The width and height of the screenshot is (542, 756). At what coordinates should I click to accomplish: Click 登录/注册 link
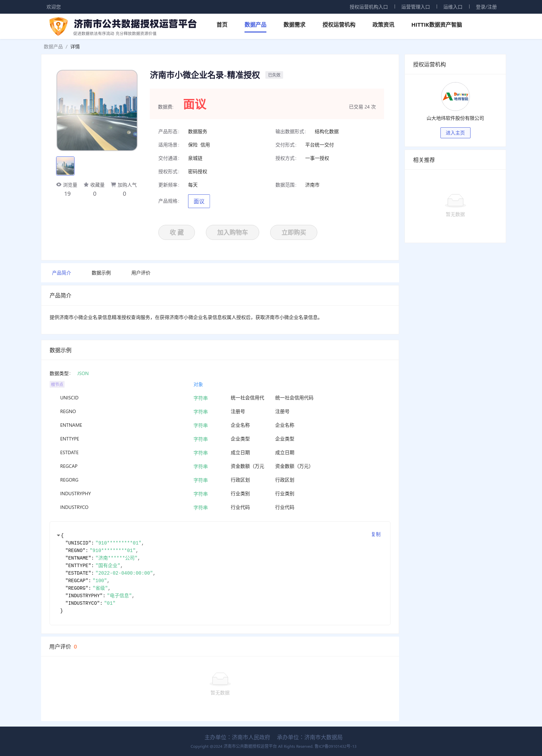coord(486,7)
